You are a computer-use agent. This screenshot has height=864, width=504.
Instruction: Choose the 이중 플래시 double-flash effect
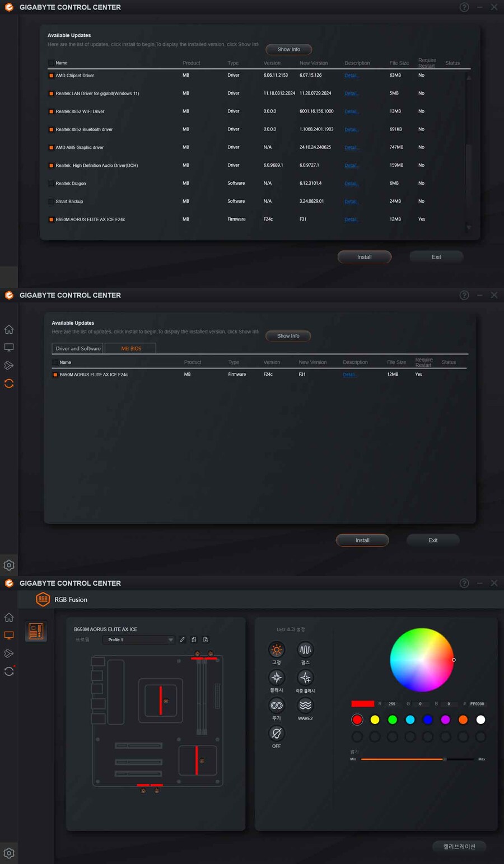[x=305, y=679]
